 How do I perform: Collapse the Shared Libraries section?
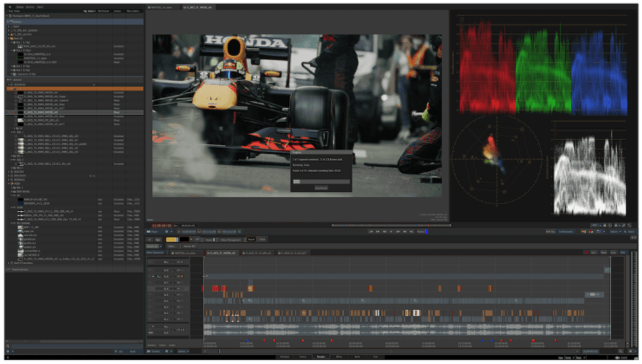[7, 270]
